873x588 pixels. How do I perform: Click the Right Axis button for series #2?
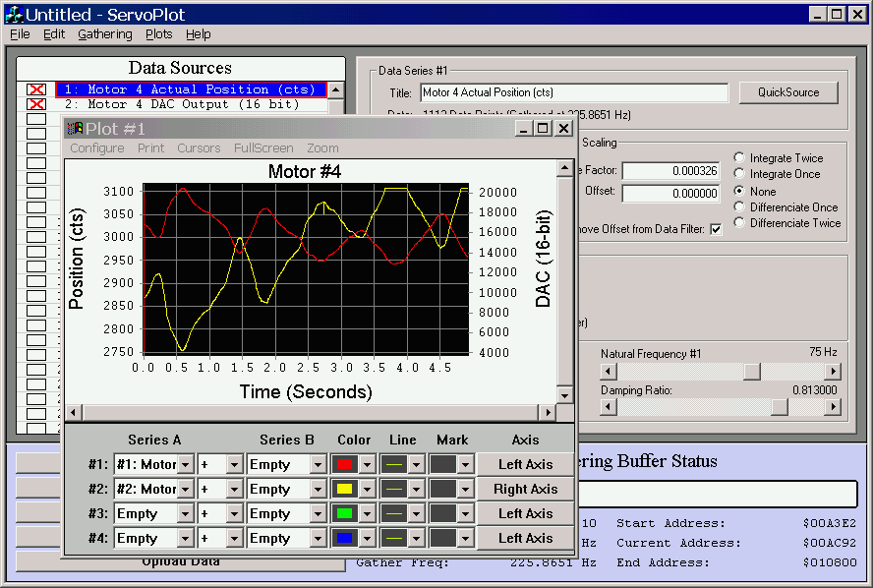(525, 489)
